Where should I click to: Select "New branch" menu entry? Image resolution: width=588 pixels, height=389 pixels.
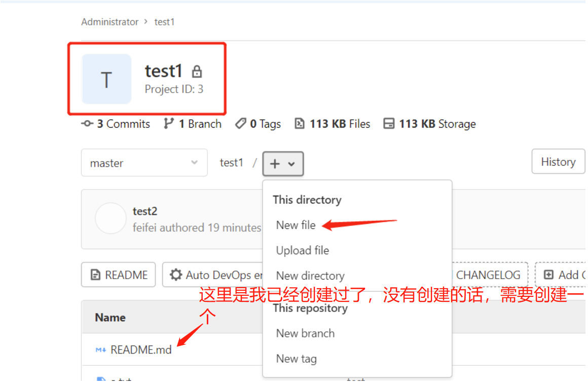(305, 333)
